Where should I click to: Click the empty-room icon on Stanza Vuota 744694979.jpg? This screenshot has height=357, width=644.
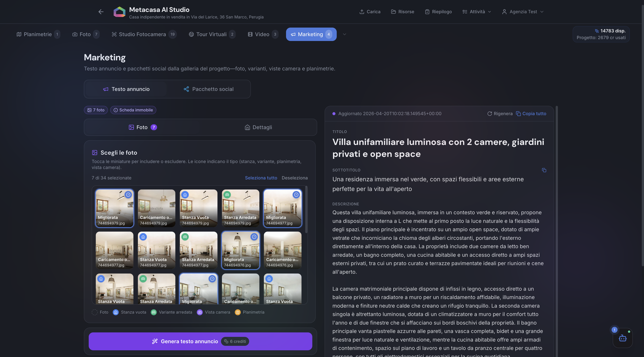(185, 195)
